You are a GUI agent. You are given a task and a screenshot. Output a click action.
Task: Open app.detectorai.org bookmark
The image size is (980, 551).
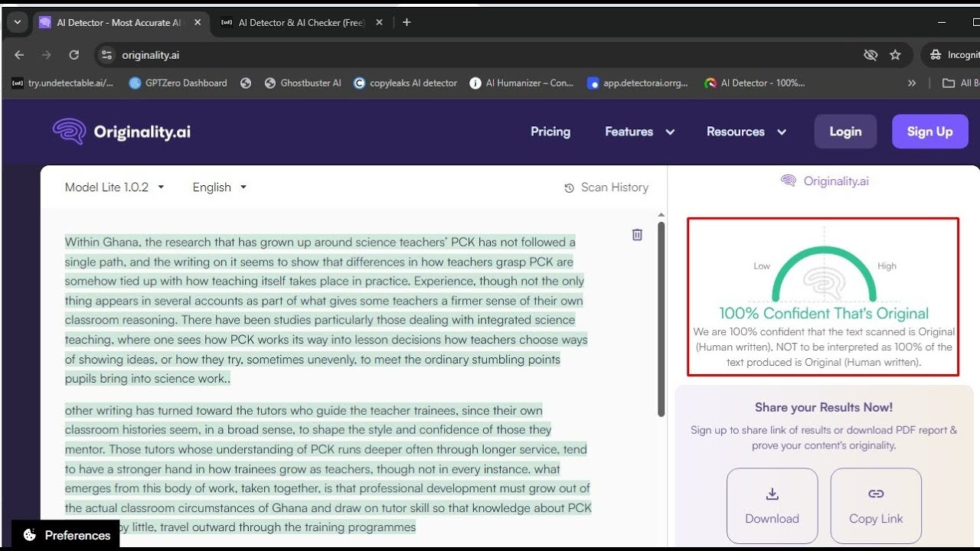point(638,83)
